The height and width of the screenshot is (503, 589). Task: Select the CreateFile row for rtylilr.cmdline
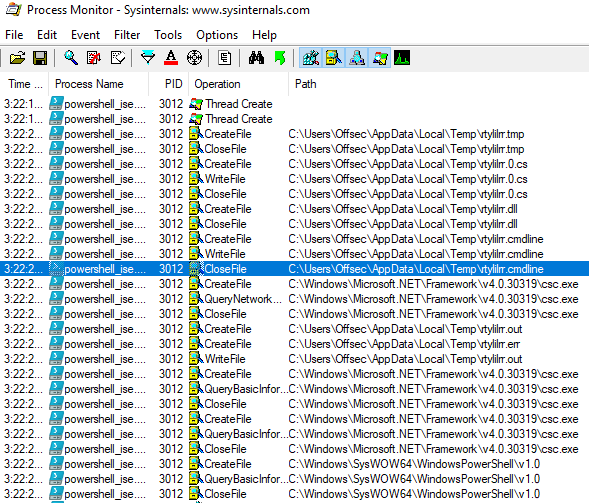click(294, 239)
